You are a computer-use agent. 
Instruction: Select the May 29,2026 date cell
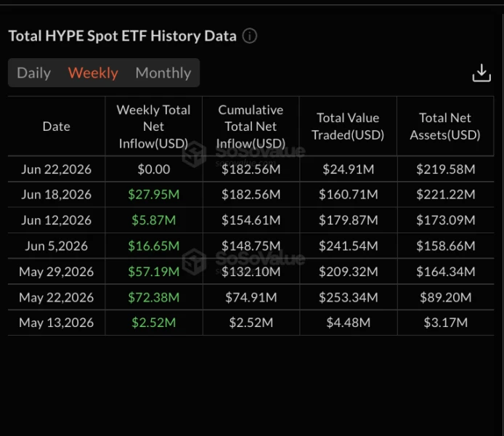click(x=56, y=272)
